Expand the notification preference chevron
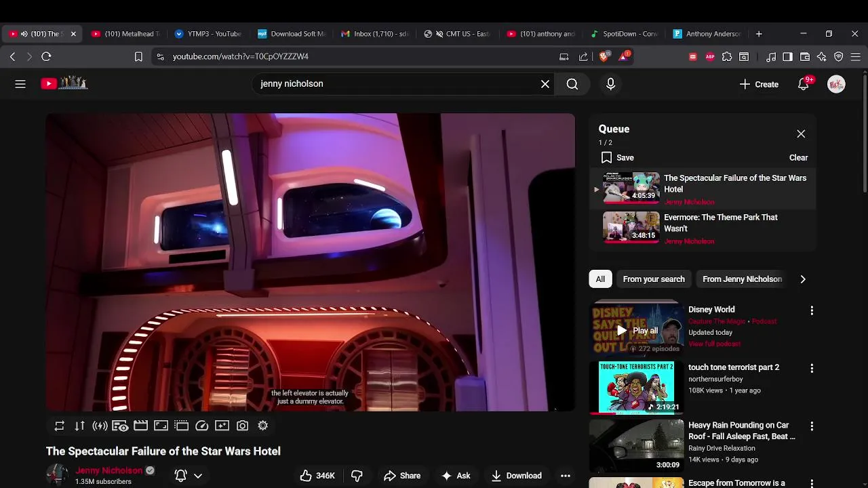 [198, 476]
